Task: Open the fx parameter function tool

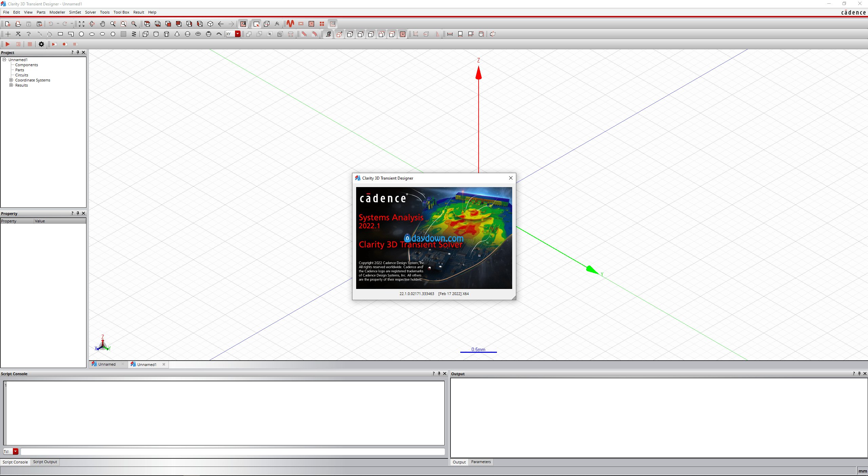Action: point(277,24)
